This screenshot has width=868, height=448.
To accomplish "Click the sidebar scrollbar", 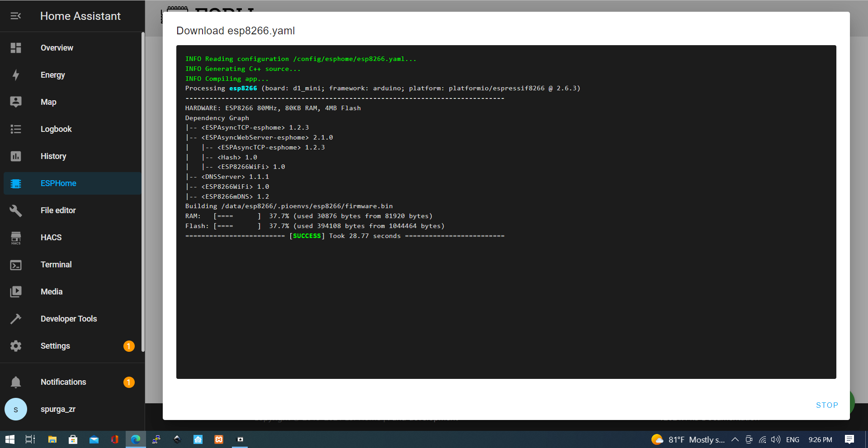I will tap(143, 192).
